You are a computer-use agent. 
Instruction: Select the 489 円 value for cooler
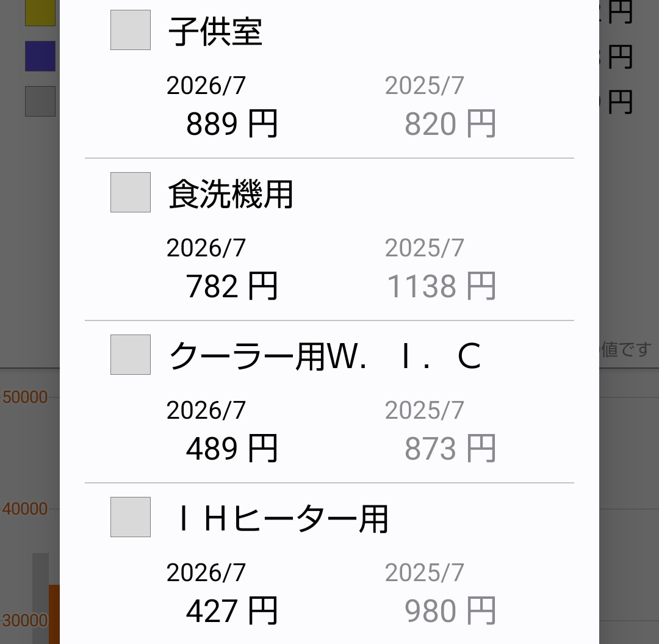tap(232, 448)
